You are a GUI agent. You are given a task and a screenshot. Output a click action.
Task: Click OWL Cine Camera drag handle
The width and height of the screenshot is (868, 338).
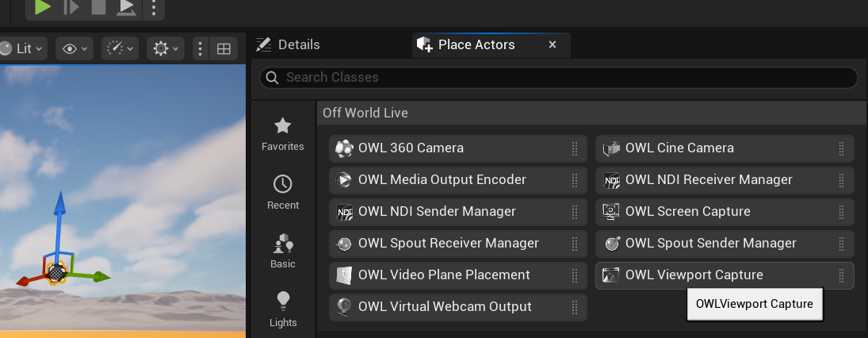tap(841, 148)
